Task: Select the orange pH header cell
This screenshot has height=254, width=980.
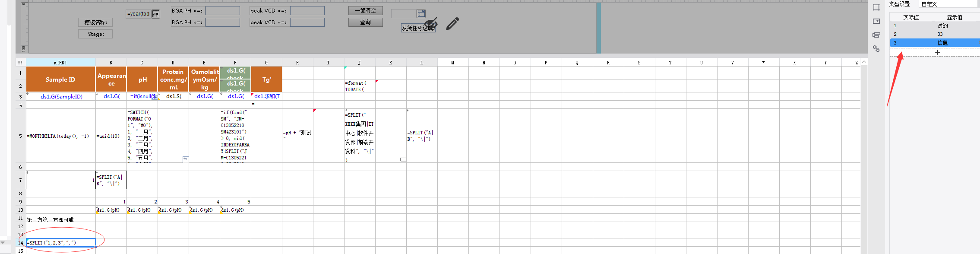Action: pos(142,79)
